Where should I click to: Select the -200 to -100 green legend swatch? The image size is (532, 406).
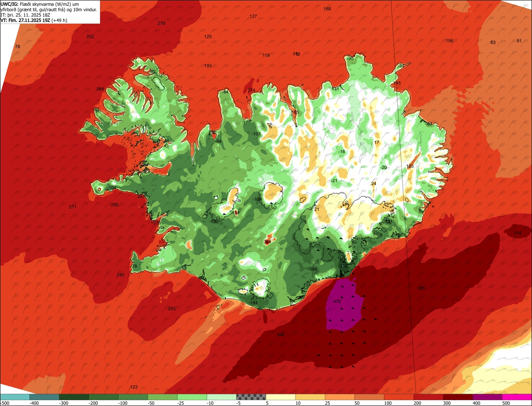(x=103, y=396)
